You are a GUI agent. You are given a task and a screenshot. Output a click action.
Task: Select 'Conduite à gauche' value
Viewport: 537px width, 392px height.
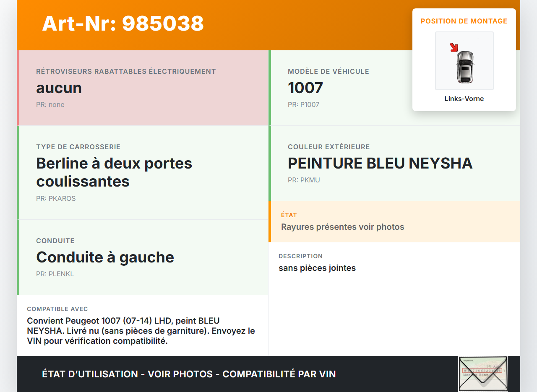tap(105, 257)
